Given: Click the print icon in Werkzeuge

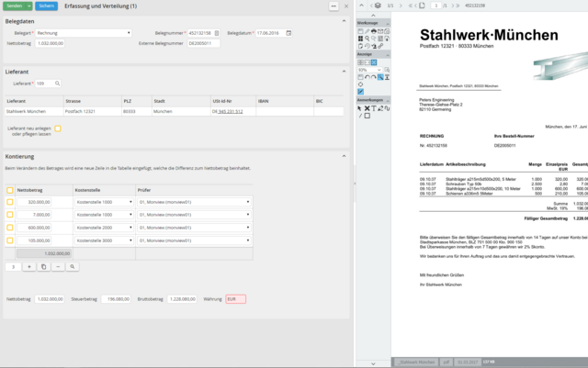Looking at the screenshot, I should click(374, 31).
